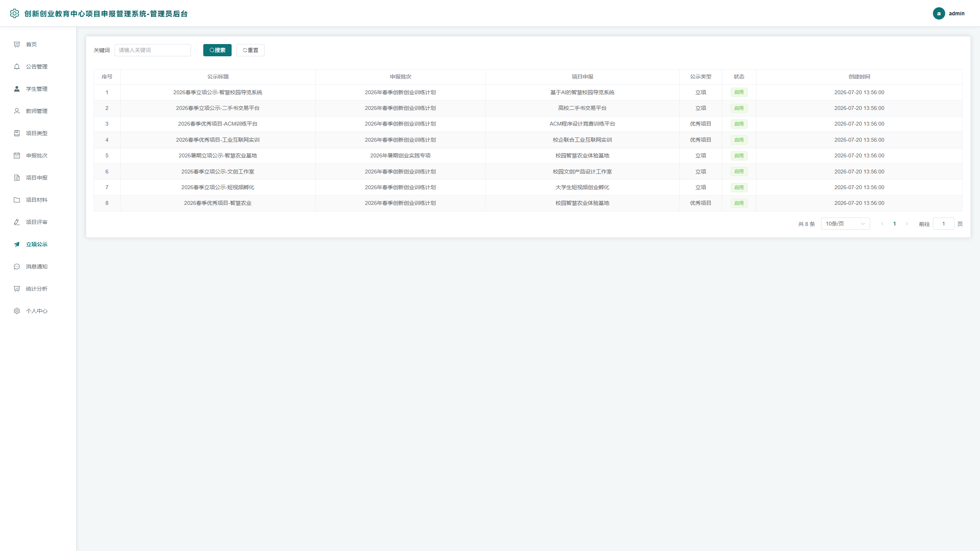Image resolution: width=980 pixels, height=551 pixels.
Task: Click the previous page arrow
Action: coord(882,224)
